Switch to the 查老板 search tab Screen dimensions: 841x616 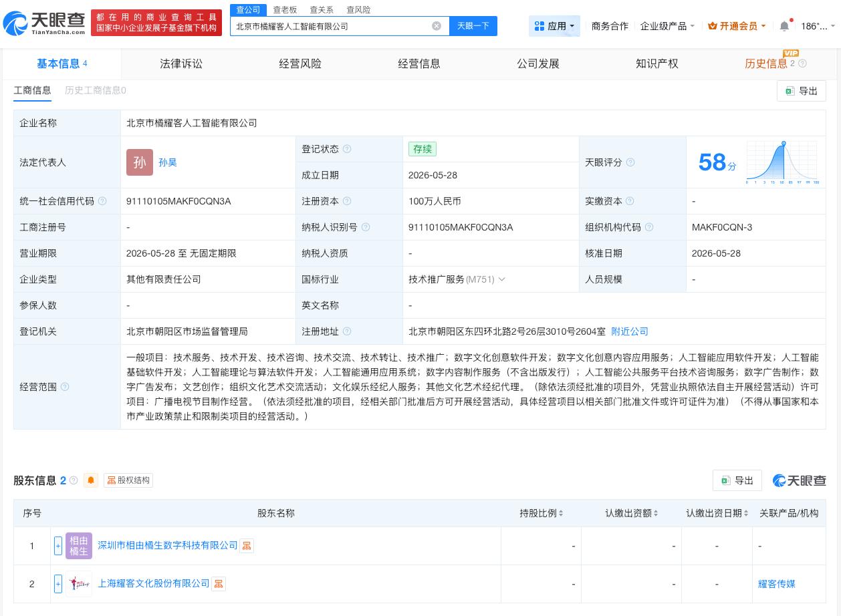285,9
